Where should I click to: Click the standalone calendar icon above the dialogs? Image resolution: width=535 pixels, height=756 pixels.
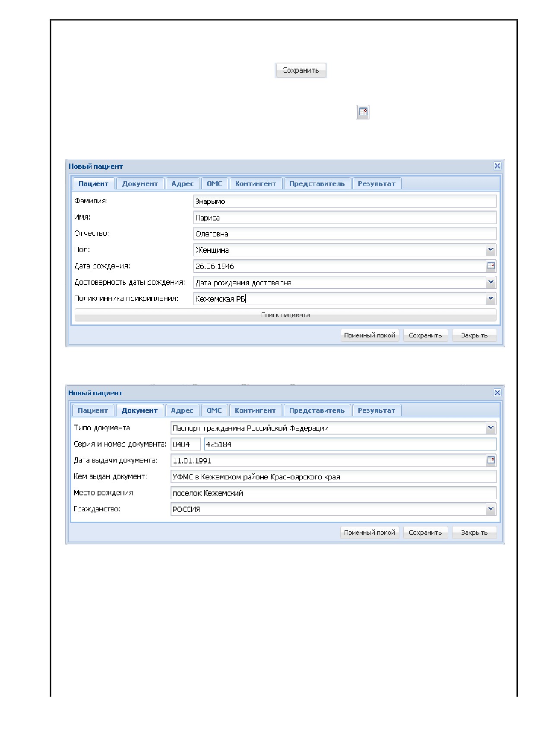(x=363, y=112)
